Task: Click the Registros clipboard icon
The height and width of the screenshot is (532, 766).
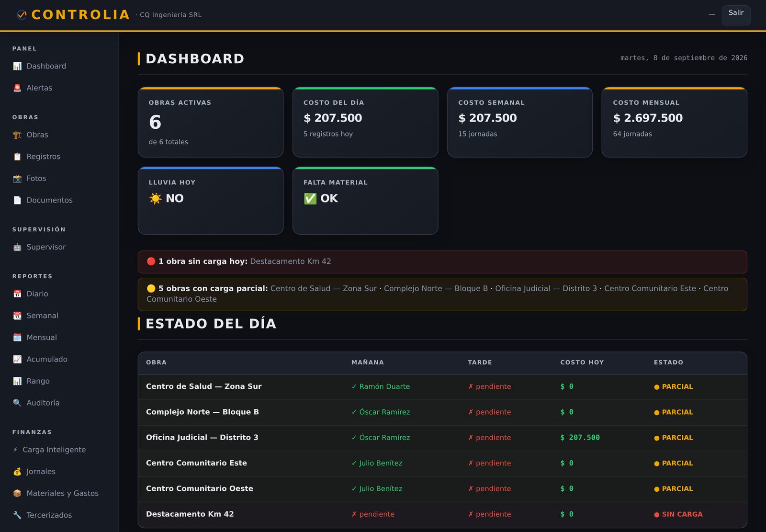Action: click(x=17, y=157)
